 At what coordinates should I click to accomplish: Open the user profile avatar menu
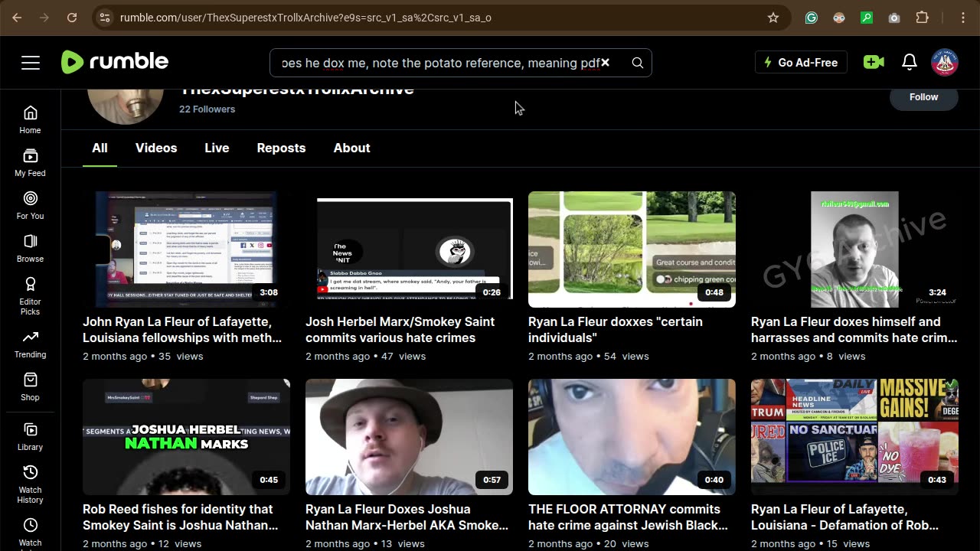945,63
